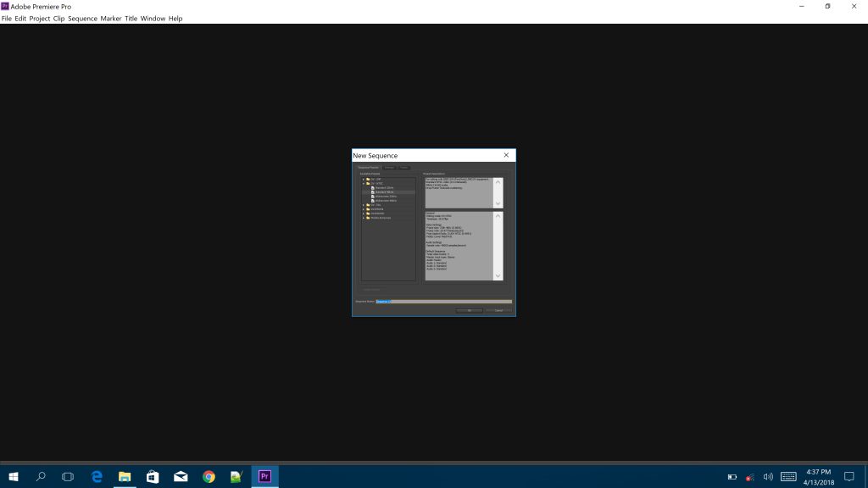Open the Clip menu
Screen dimensions: 868x488
pyautogui.click(x=58, y=19)
